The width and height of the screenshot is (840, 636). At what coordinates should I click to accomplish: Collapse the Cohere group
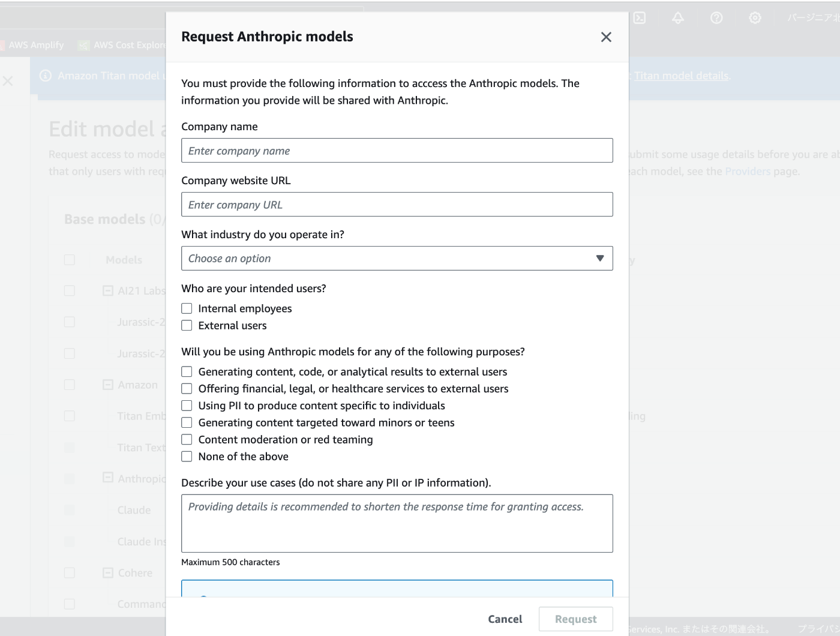click(x=108, y=572)
